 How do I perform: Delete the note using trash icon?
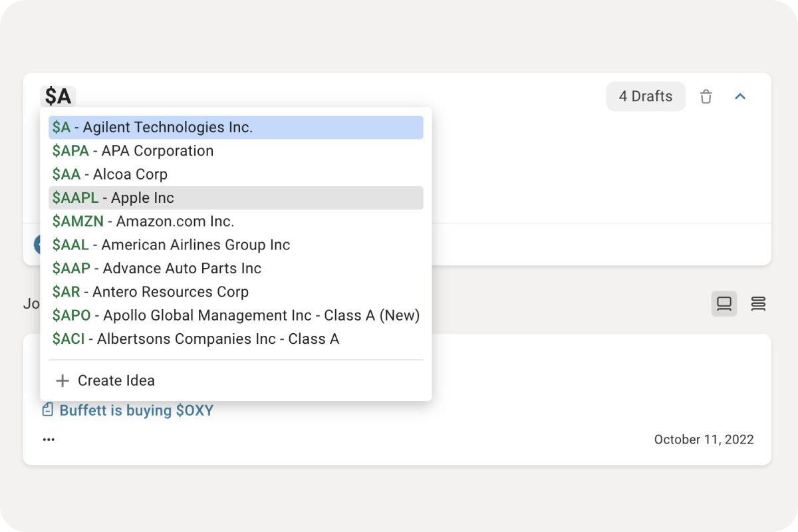point(706,96)
